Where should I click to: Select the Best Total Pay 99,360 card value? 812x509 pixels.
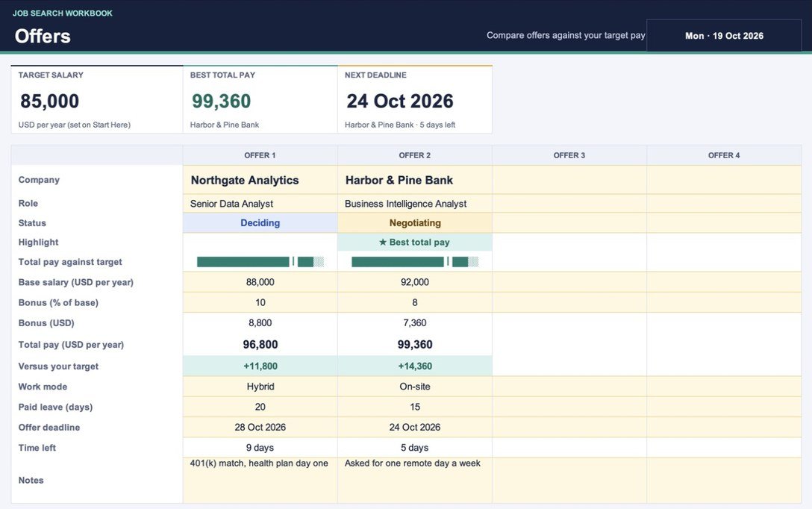click(x=221, y=101)
